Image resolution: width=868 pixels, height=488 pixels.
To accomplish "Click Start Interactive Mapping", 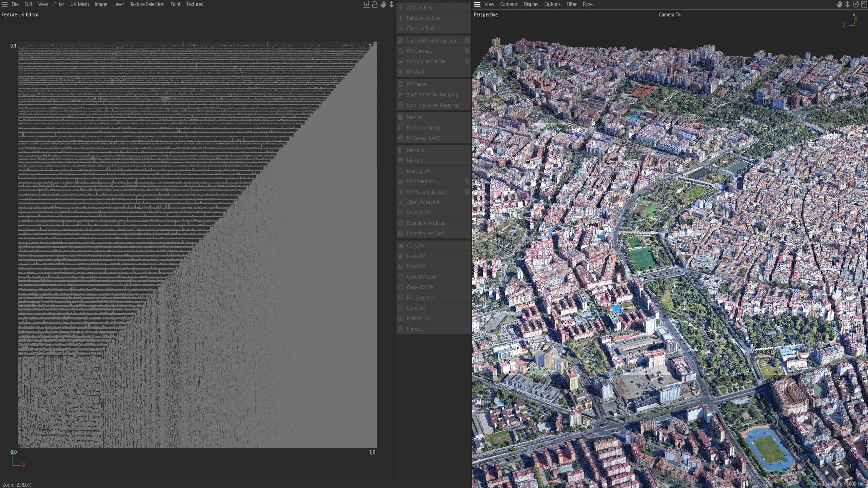I will point(434,95).
